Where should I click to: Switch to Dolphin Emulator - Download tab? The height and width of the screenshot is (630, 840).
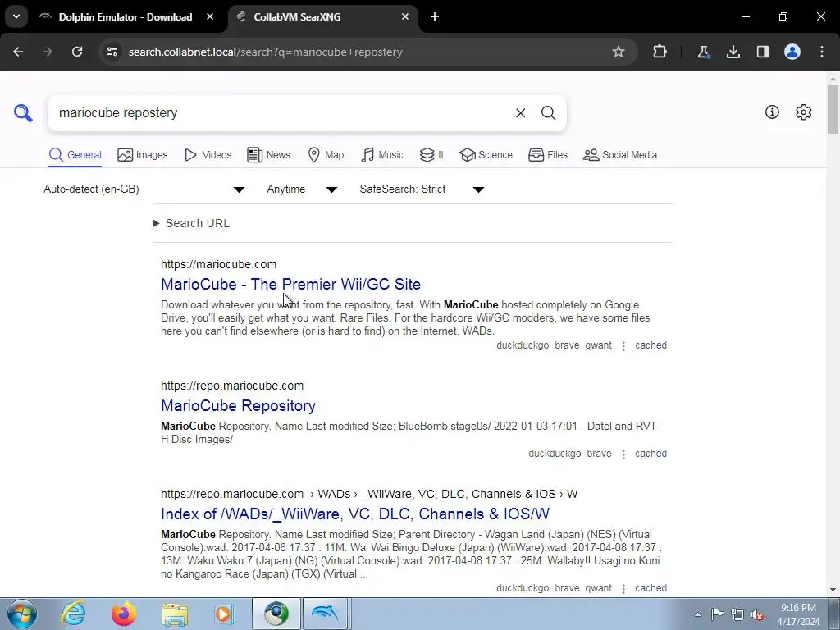126,16
